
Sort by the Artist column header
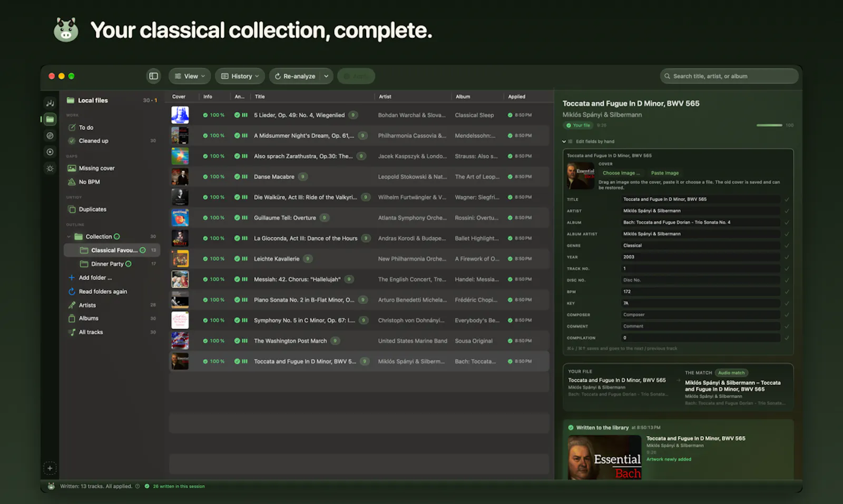click(x=385, y=96)
